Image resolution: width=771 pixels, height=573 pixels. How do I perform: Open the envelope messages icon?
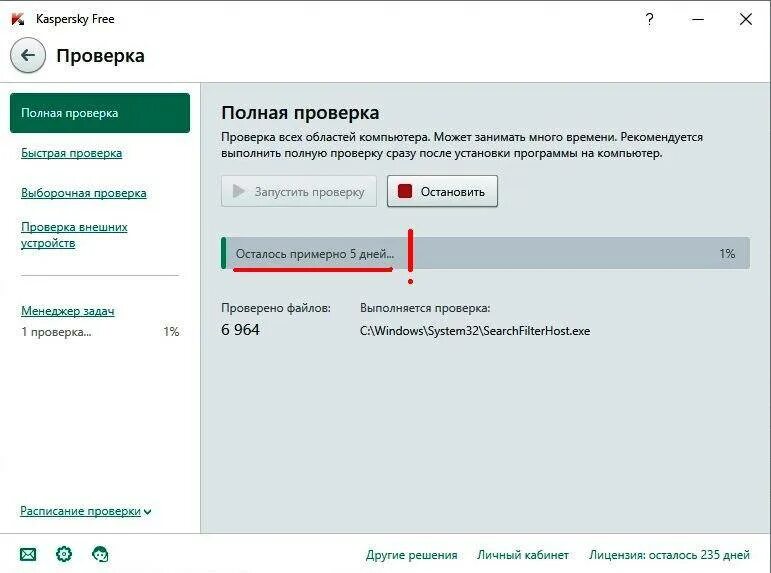28,554
